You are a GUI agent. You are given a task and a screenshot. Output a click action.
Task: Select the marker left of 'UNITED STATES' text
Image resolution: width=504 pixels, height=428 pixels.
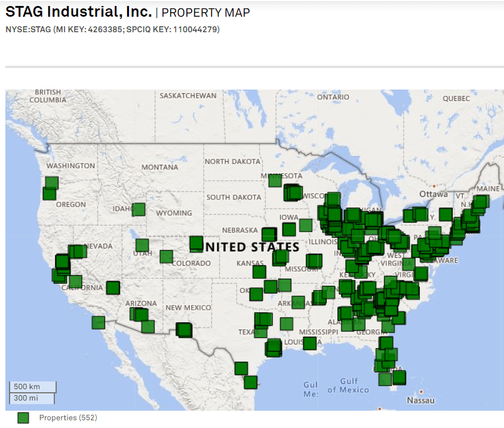pos(196,244)
